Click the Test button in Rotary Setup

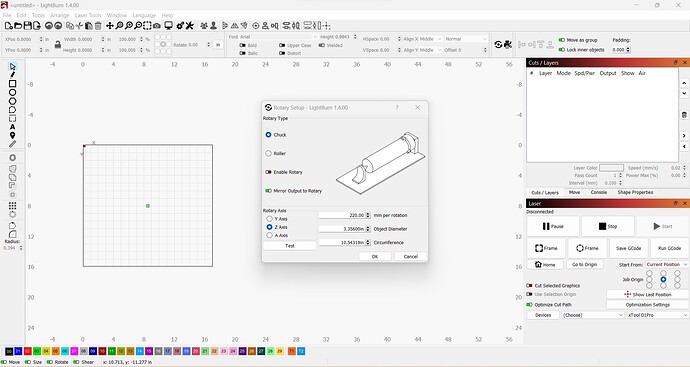click(290, 246)
